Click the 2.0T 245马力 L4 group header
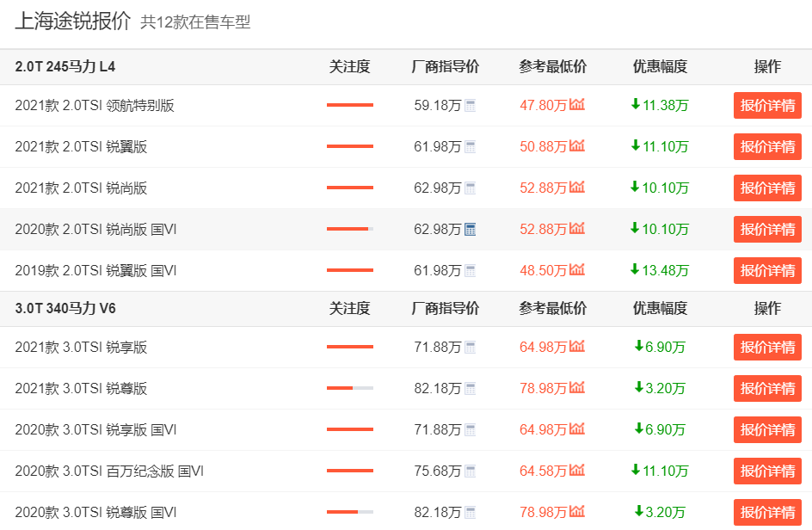 tap(65, 67)
